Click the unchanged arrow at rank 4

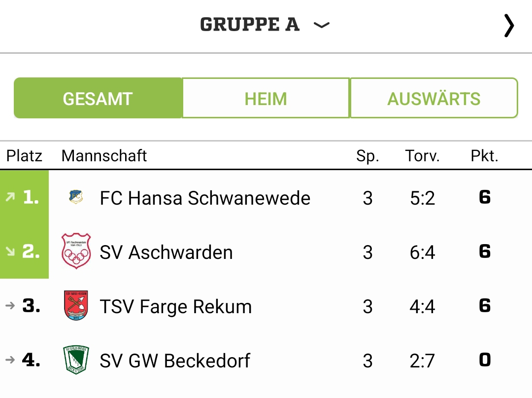click(10, 360)
